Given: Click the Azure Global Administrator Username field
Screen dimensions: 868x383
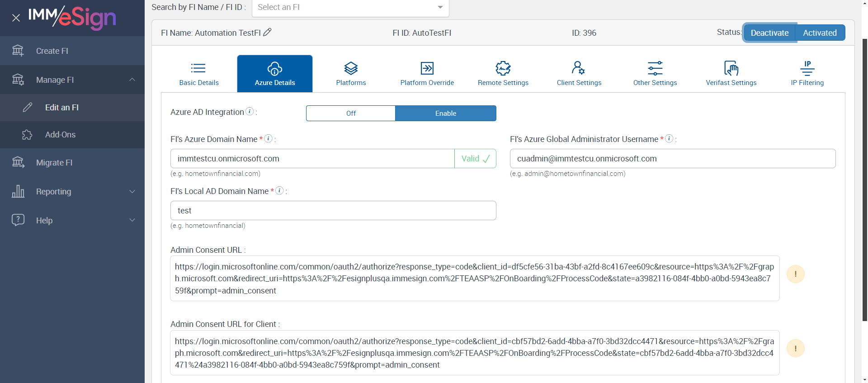Looking at the screenshot, I should (x=673, y=159).
